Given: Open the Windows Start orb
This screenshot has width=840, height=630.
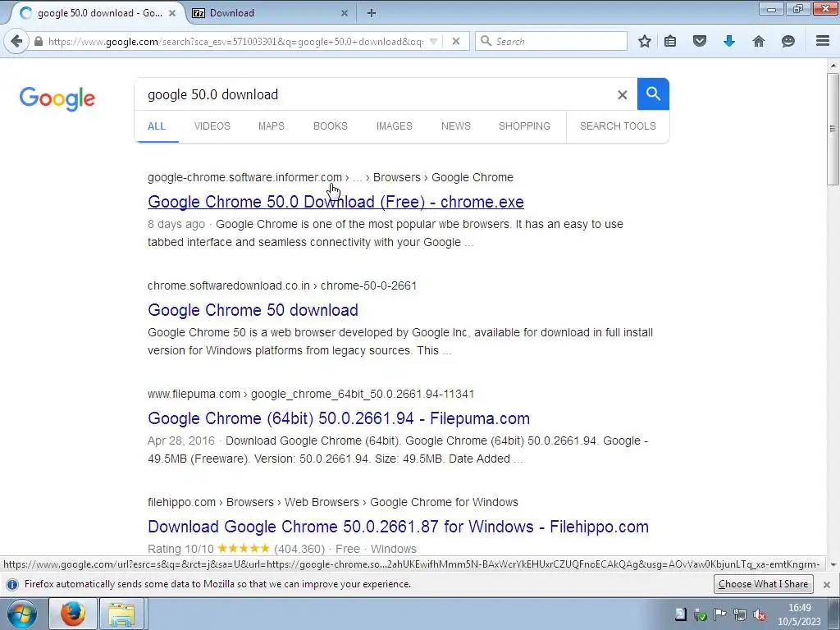Looking at the screenshot, I should click(x=22, y=614).
